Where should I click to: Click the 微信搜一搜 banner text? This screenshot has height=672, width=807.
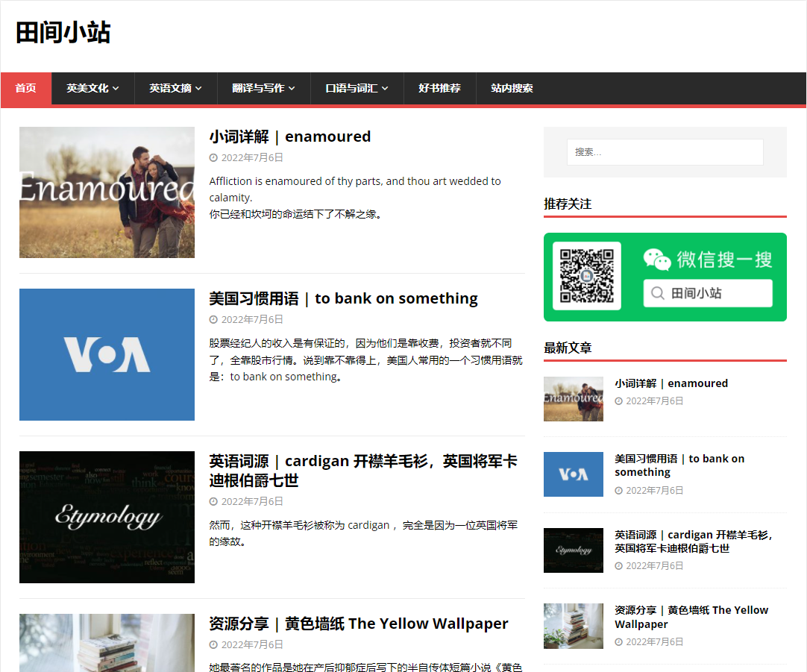(x=724, y=260)
